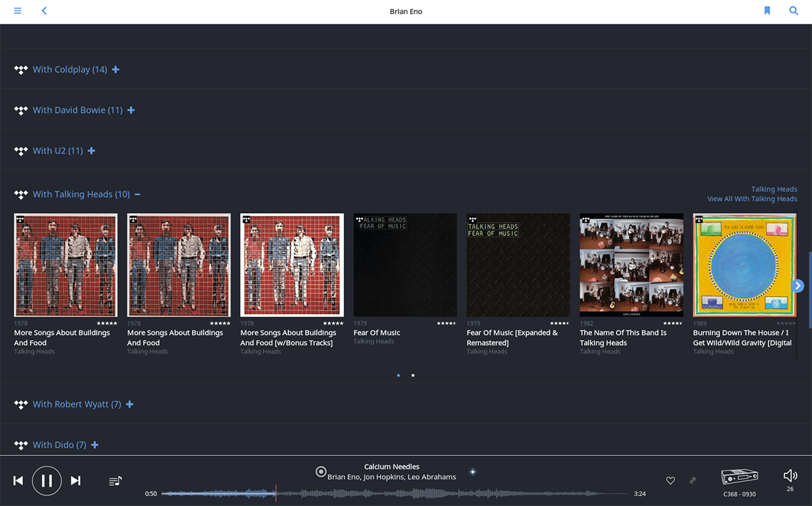Click the Tidal icon beside With Robert Wyatt
Viewport: 812px width, 506px height.
[x=21, y=405]
